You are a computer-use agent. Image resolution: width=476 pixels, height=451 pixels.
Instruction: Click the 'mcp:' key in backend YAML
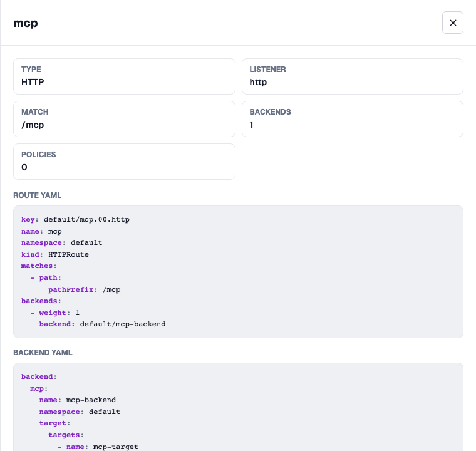coord(39,389)
